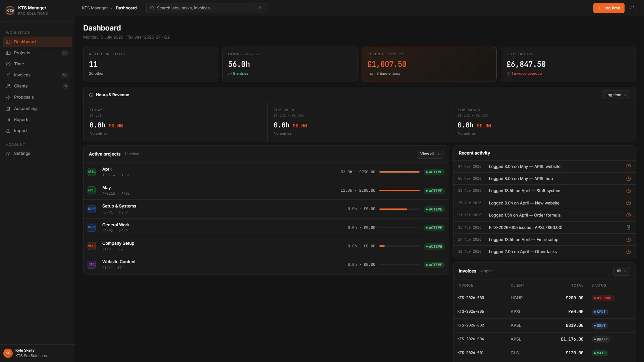
Task: Open Dashboard in sidebar
Action: tap(37, 42)
